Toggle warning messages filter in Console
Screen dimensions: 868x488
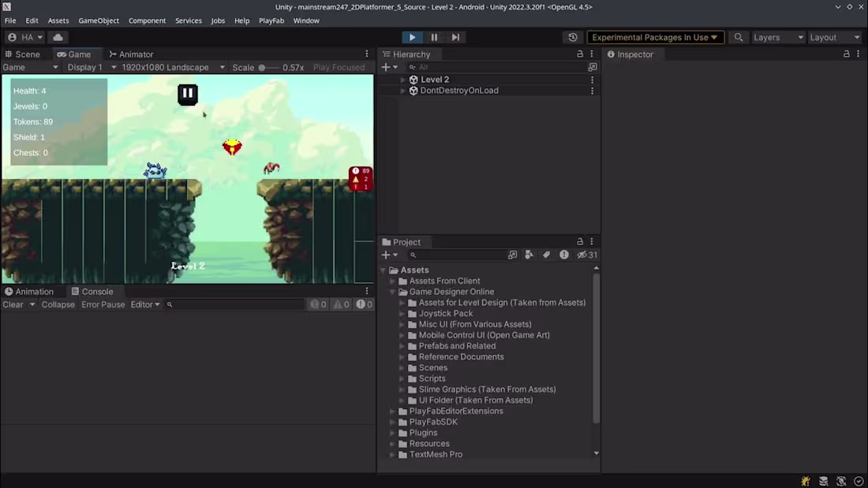(338, 304)
